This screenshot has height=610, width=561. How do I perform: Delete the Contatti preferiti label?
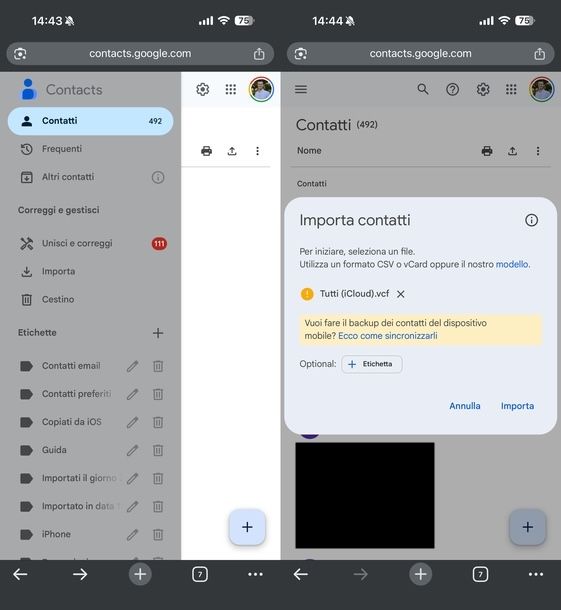pyautogui.click(x=158, y=394)
